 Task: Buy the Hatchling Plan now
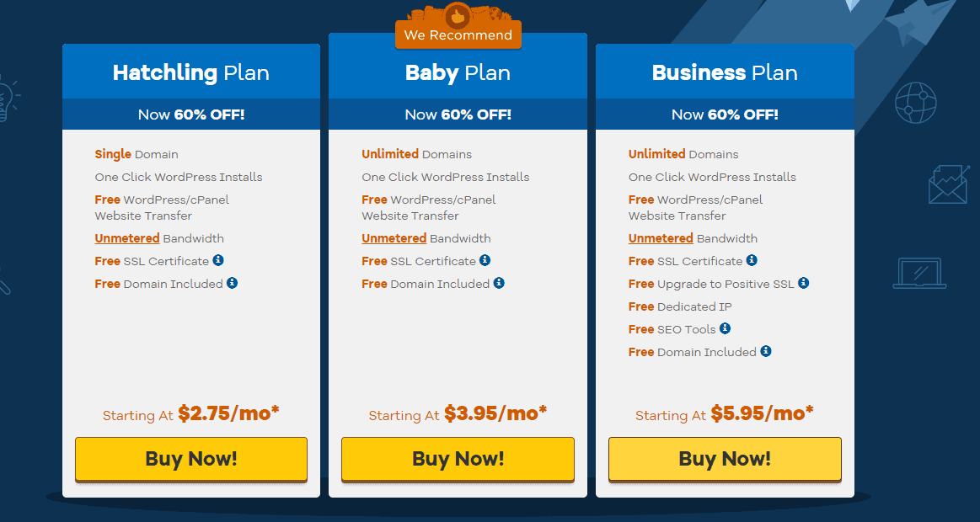coord(191,460)
